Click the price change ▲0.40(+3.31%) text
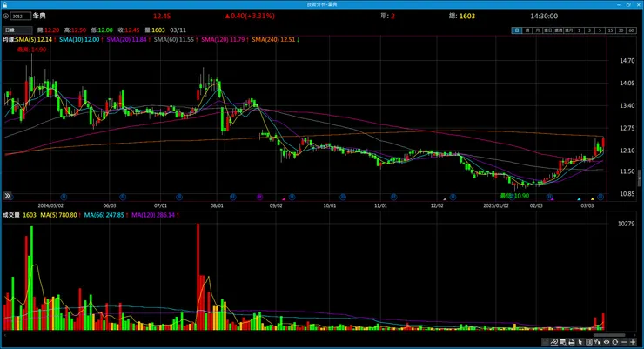The height and width of the screenshot is (349, 644). coord(249,16)
